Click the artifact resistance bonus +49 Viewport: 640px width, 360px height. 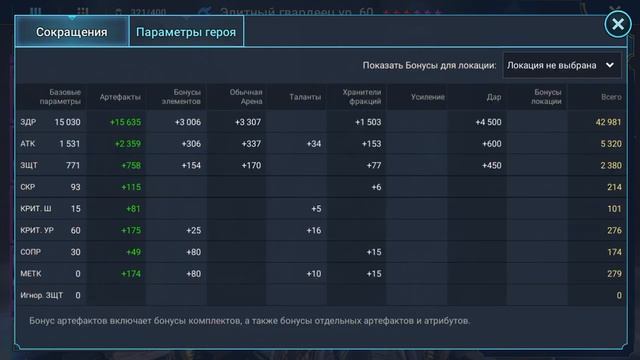click(x=133, y=252)
